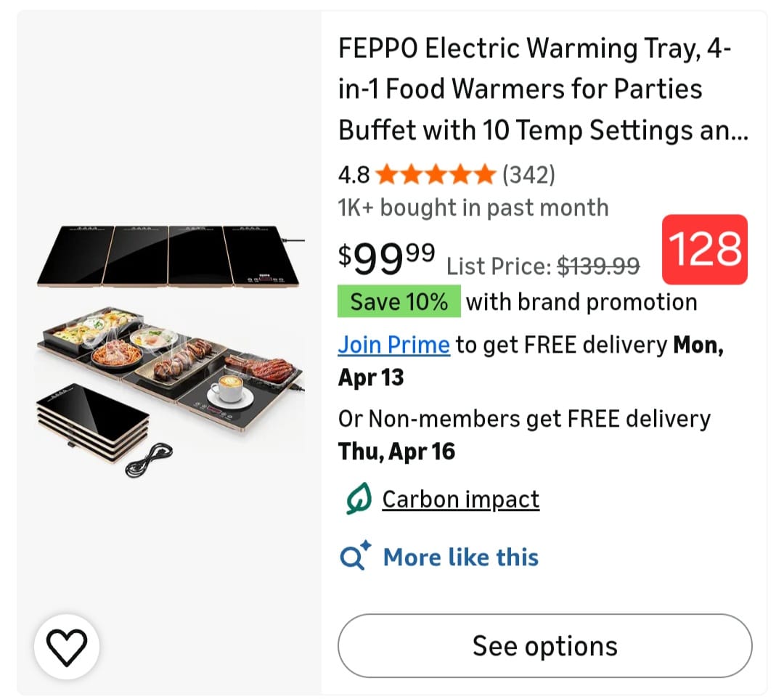Click the Join Prime link
784x699 pixels.
[x=394, y=345]
